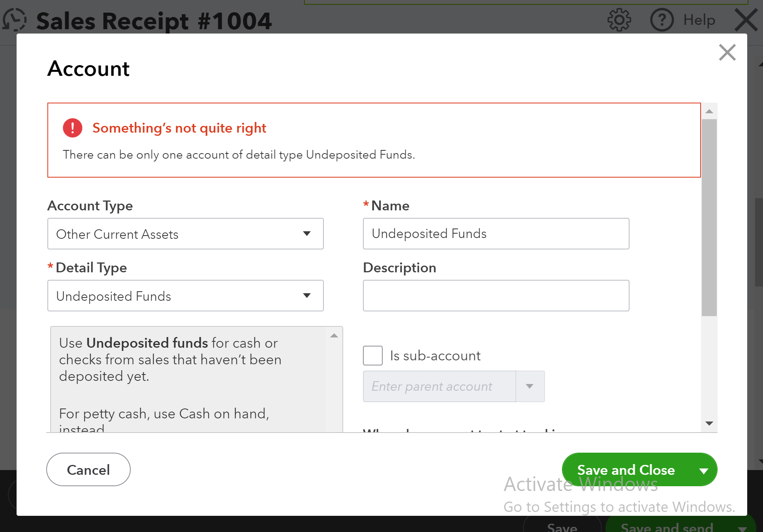Open the Save and Close dropdown arrow
763x532 pixels.
pyautogui.click(x=703, y=470)
